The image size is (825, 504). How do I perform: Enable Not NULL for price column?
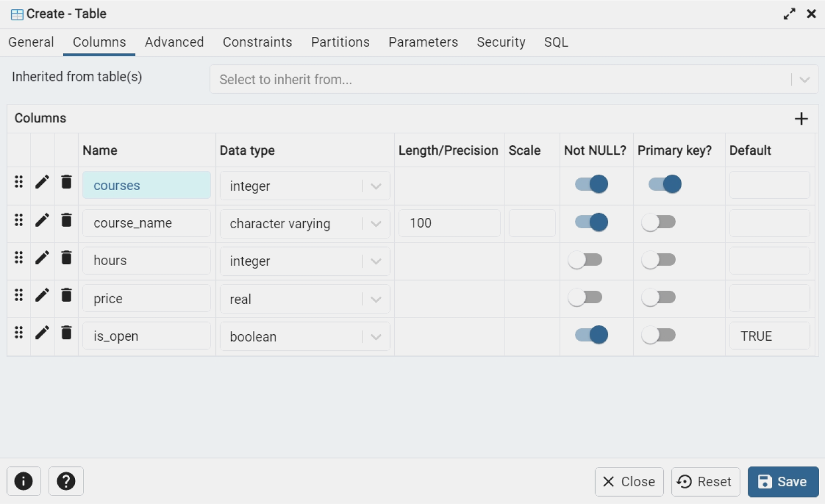[585, 297]
